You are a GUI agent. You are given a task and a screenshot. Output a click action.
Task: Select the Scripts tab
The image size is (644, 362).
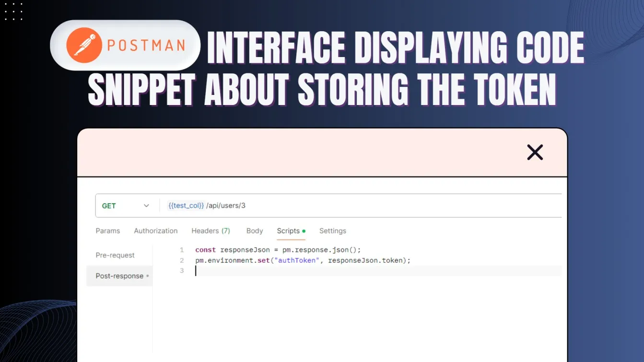[291, 231]
